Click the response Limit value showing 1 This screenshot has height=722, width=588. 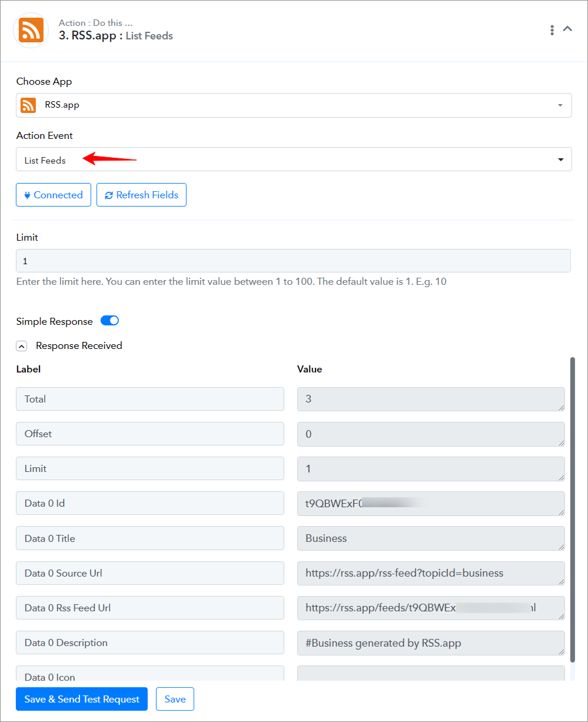pyautogui.click(x=431, y=468)
